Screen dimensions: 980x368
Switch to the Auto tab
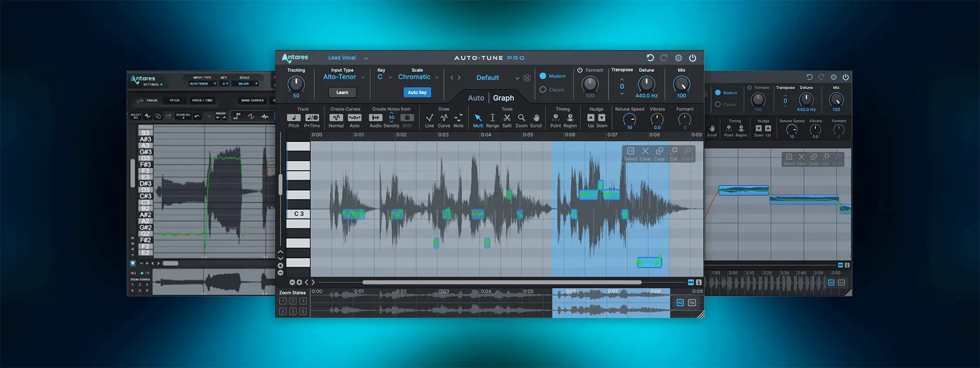[x=476, y=98]
